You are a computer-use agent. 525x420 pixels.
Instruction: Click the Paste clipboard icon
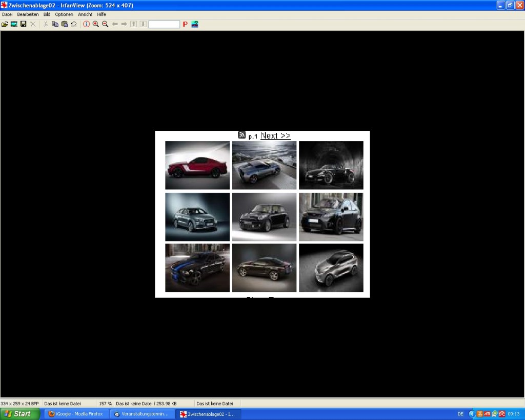coord(64,24)
